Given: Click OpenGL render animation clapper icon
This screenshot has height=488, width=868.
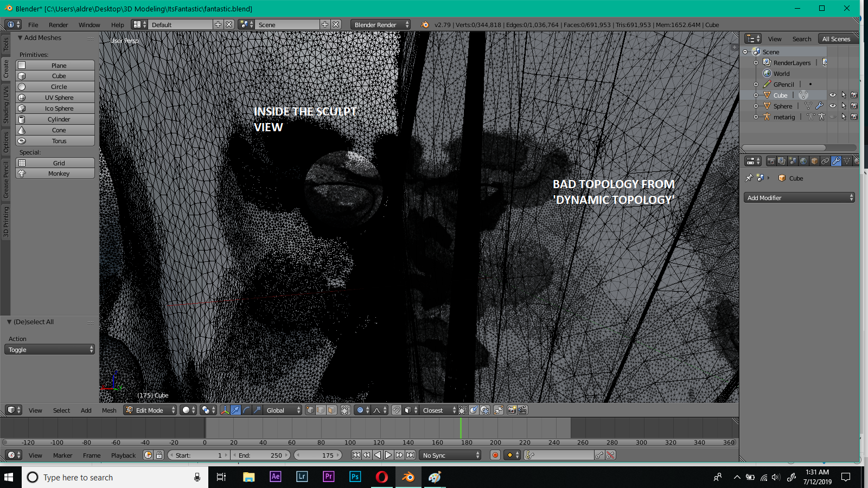Looking at the screenshot, I should tap(522, 410).
